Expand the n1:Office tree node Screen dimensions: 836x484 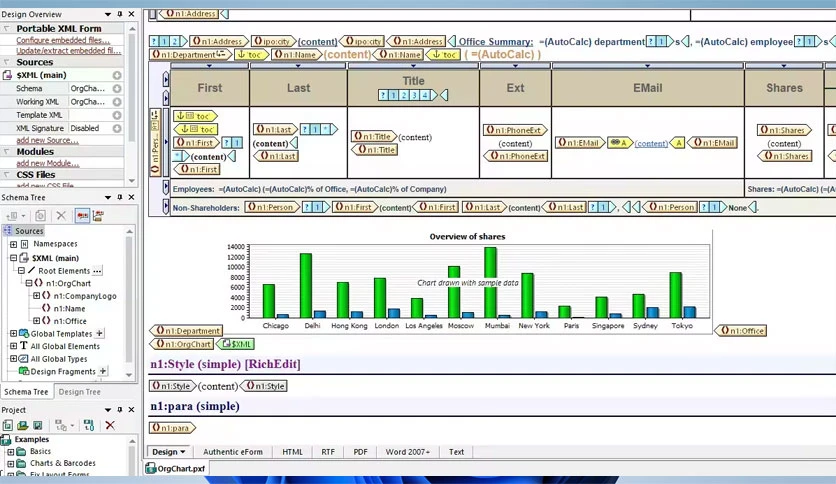point(36,320)
